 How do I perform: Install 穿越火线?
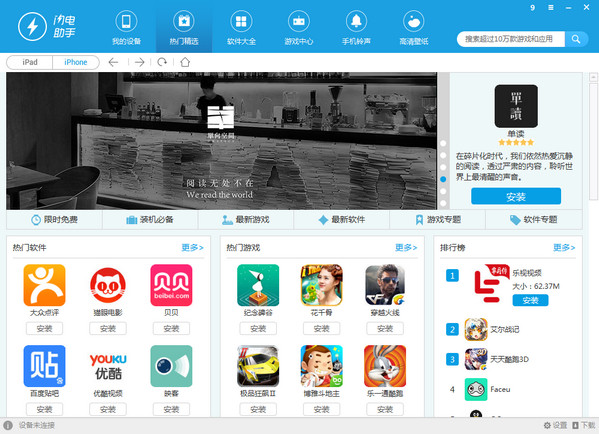coord(385,329)
